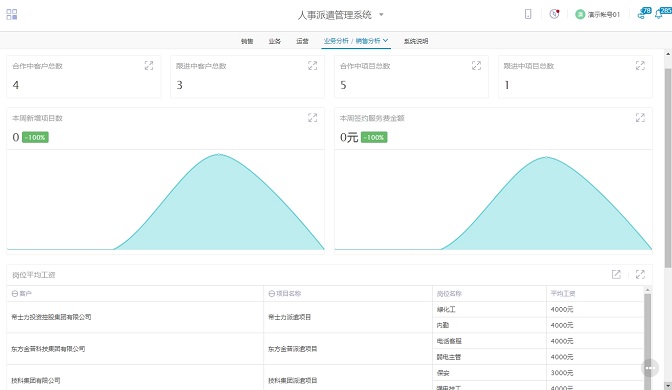Open the clock icon with red dot
Viewport: 672px width, 390px height.
coord(554,14)
